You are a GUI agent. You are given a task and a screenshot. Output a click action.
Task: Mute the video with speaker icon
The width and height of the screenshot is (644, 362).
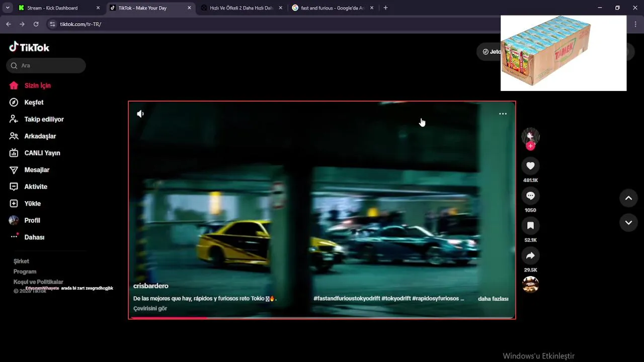tap(140, 114)
